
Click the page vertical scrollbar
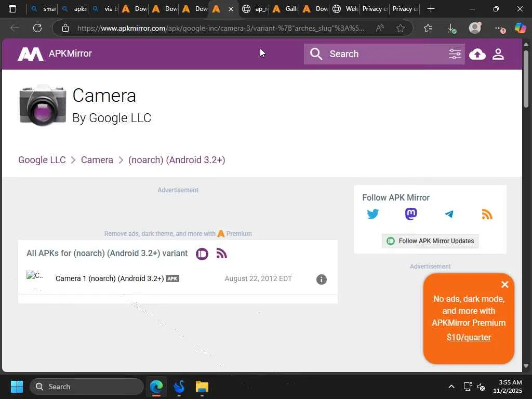point(526,79)
